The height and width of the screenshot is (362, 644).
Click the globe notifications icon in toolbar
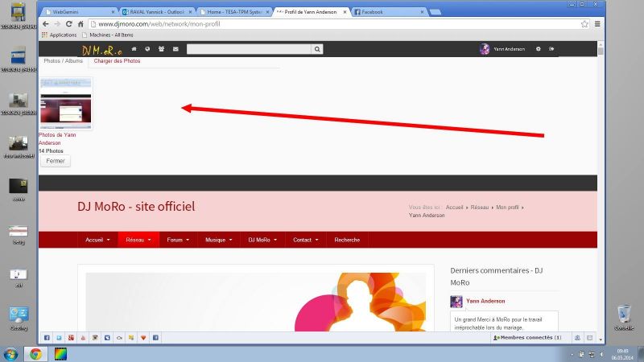point(147,49)
